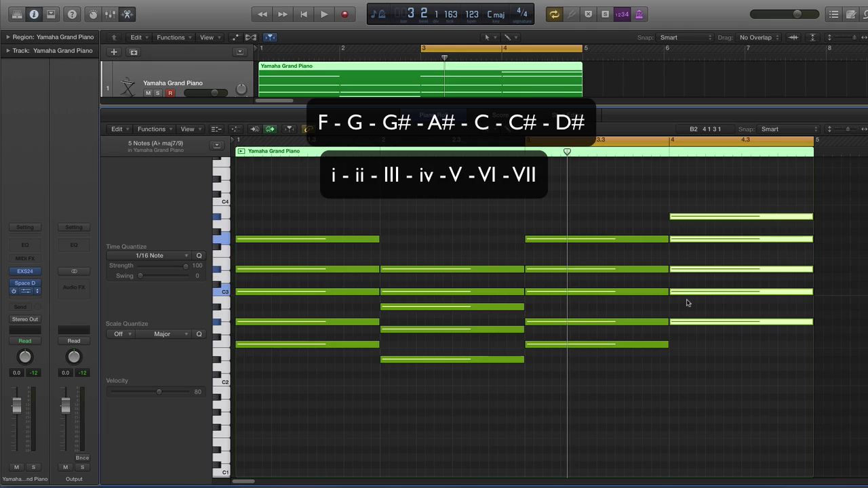Go to beginning of project
Image resolution: width=868 pixels, height=488 pixels.
point(304,14)
